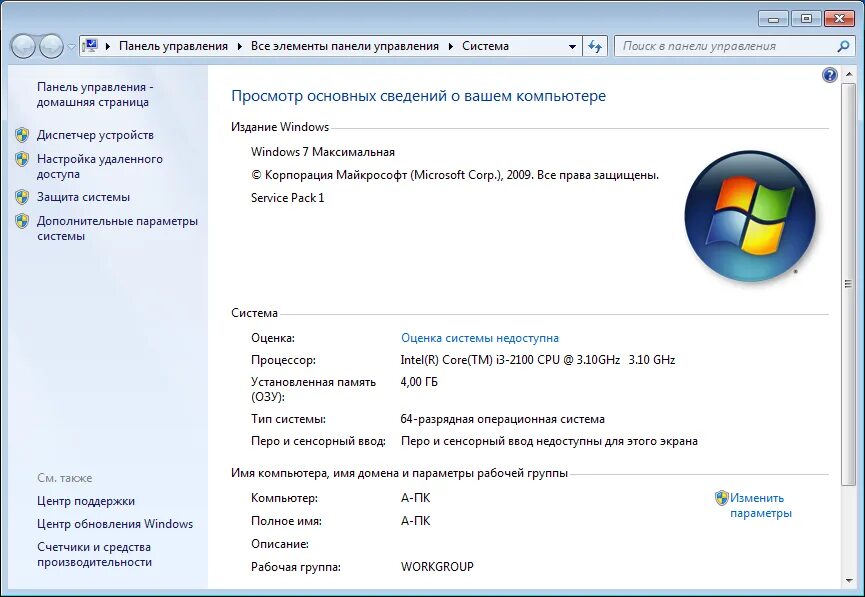Open Панель управления - домашняя страница link
The height and width of the screenshot is (597, 865).
tap(95, 94)
